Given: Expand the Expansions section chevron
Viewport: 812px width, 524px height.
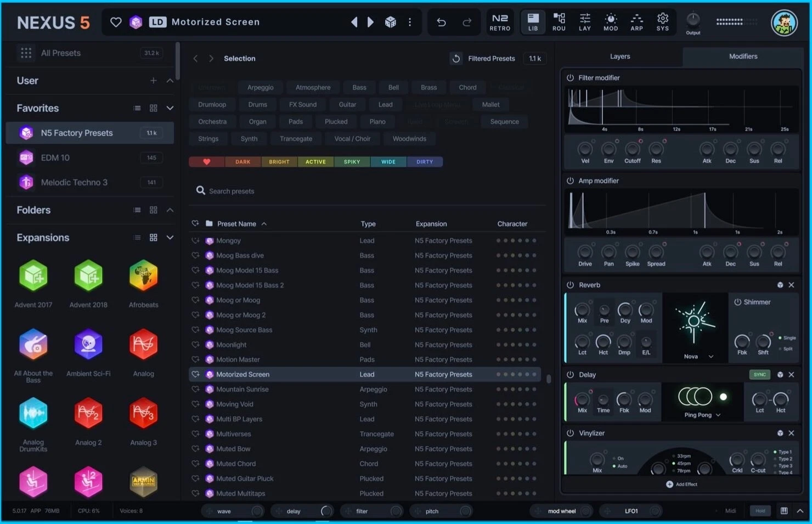Looking at the screenshot, I should pos(170,238).
